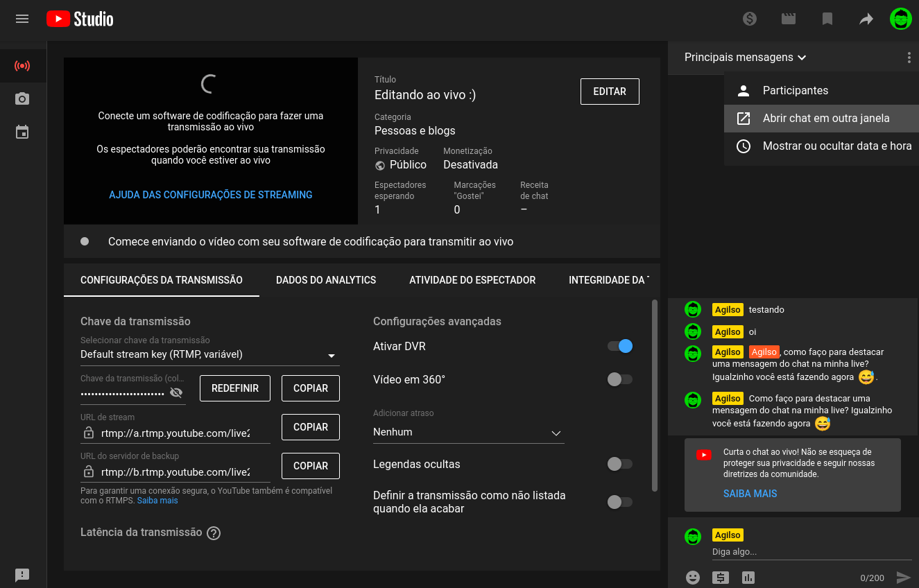Switch to the Dados do Analytics tab
The width and height of the screenshot is (919, 588).
point(326,280)
